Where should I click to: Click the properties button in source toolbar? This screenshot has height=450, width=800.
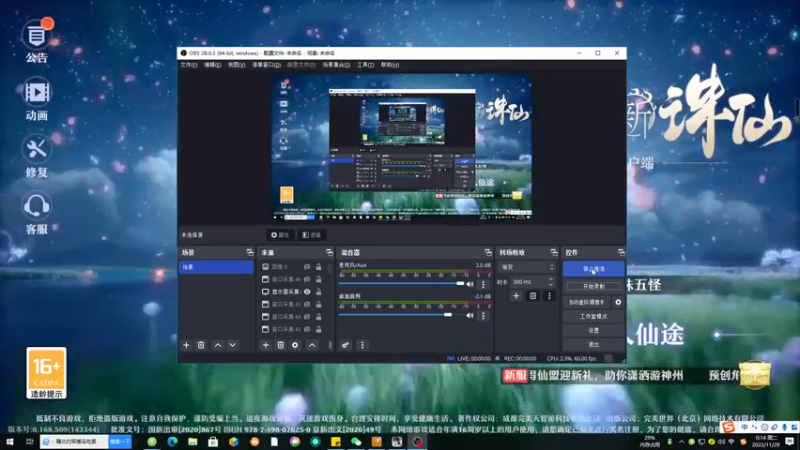coord(280,235)
